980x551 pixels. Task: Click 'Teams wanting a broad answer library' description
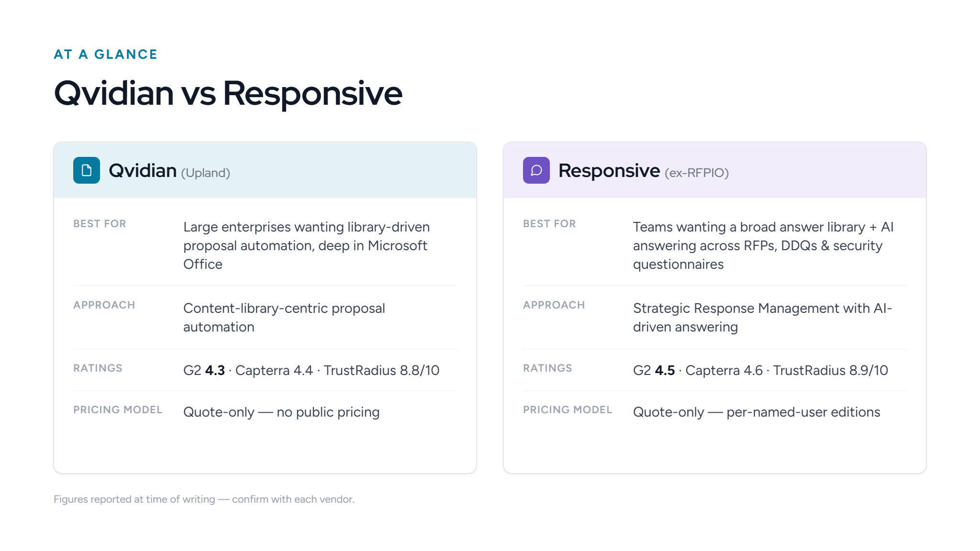(763, 245)
